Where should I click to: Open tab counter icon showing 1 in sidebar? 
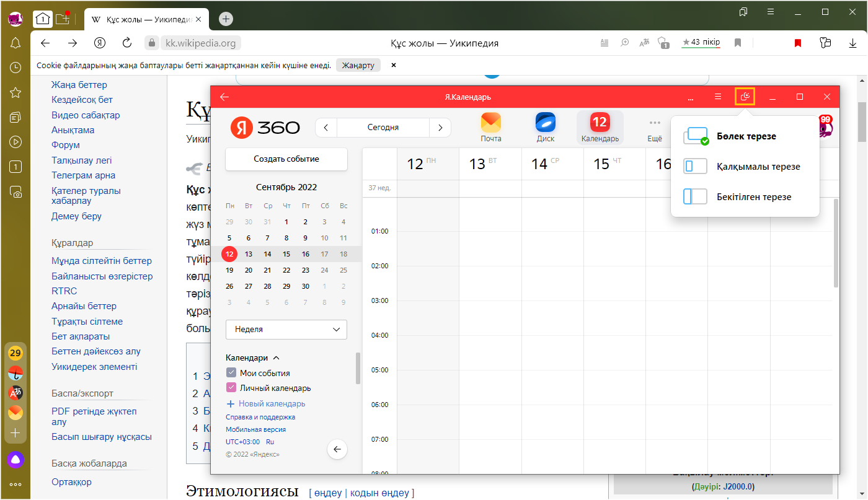coord(15,167)
